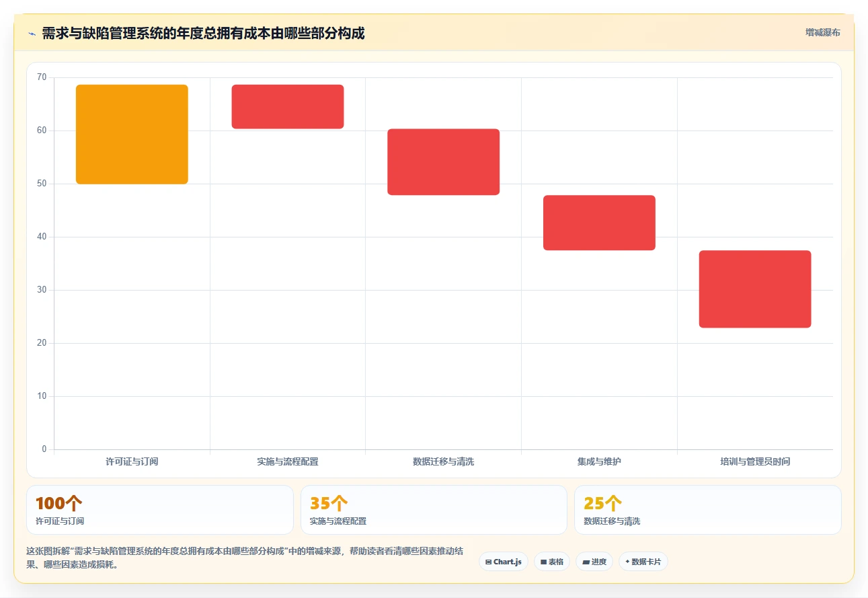
Task: Click the y-axis value 20
Action: tap(42, 343)
